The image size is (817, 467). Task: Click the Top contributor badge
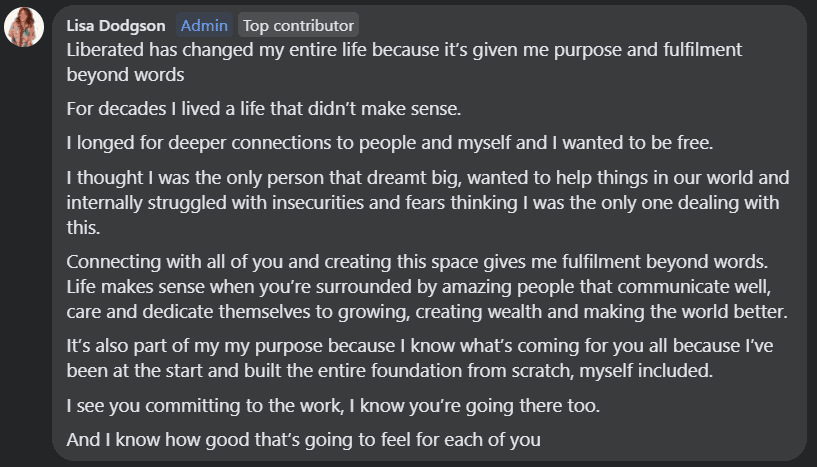click(x=298, y=25)
